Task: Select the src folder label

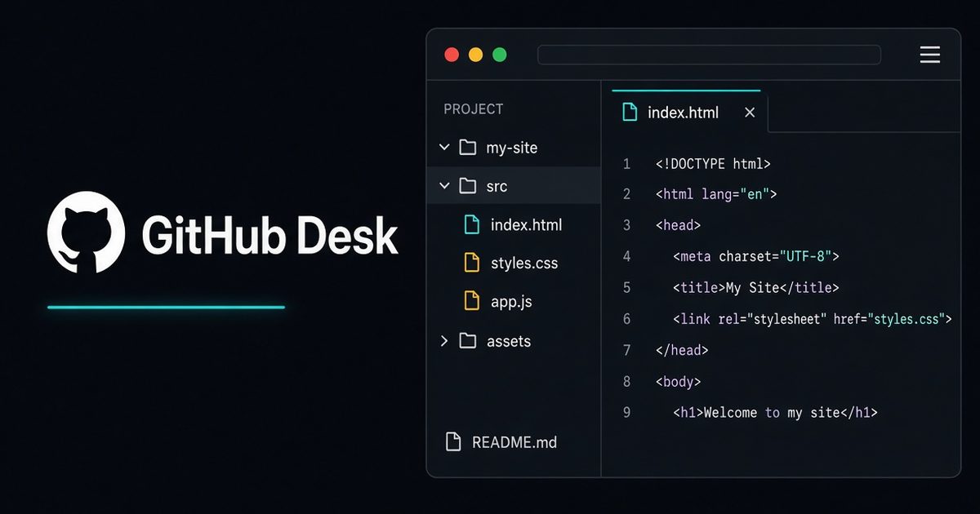Action: point(497,186)
